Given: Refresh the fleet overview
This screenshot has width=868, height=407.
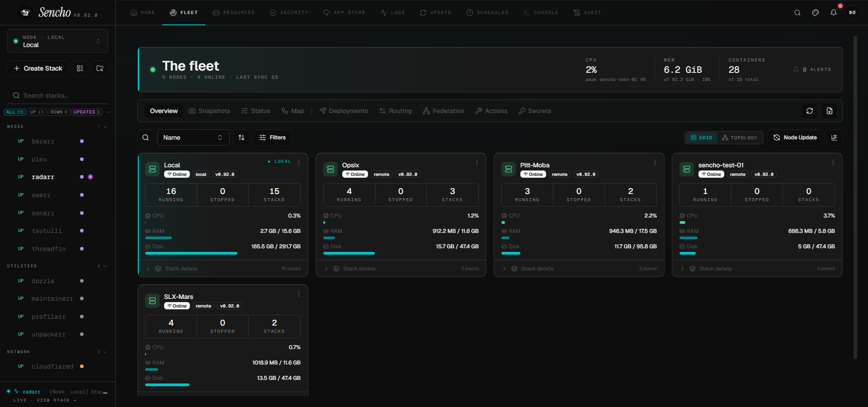Looking at the screenshot, I should [810, 111].
